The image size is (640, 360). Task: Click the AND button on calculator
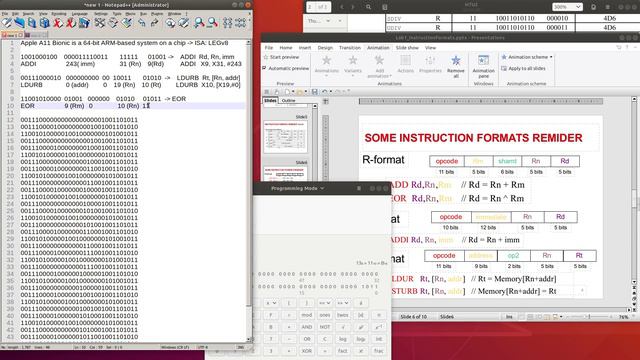point(307,327)
